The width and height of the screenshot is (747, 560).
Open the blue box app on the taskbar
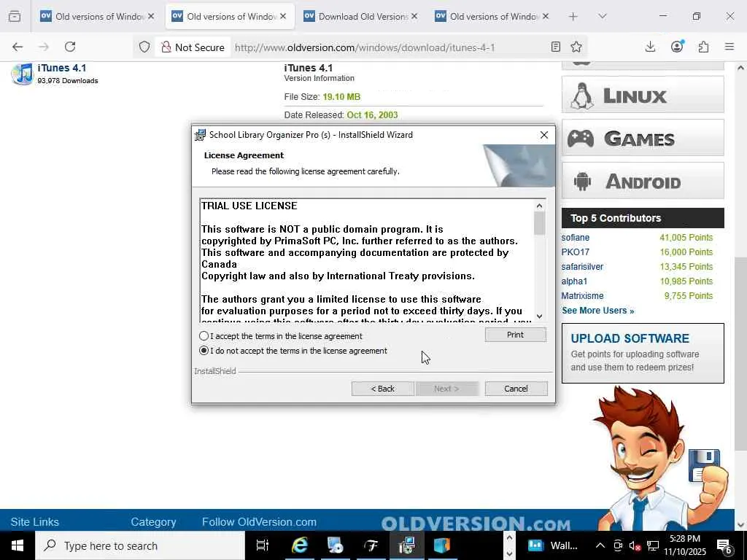(x=441, y=545)
